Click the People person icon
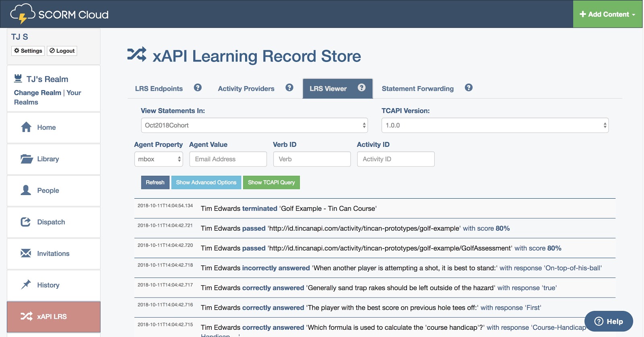 (x=26, y=190)
